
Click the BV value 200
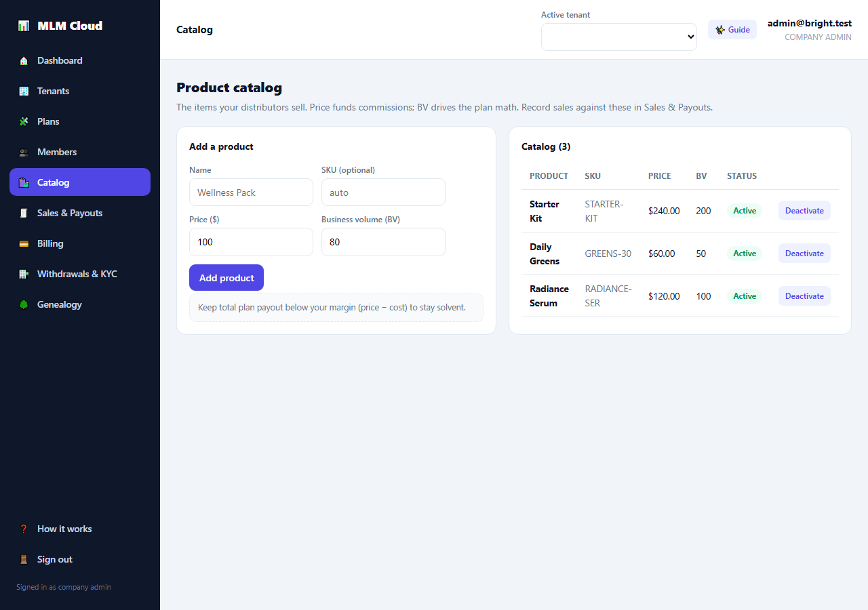pos(703,211)
